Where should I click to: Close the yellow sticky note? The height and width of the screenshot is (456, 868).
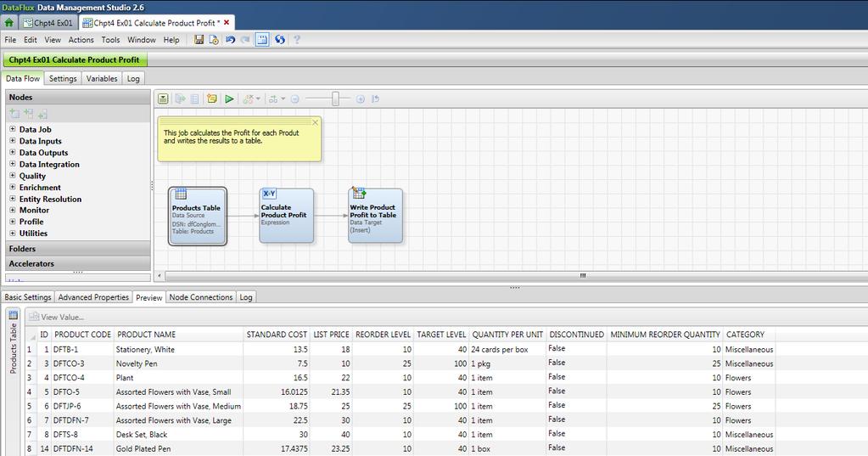coord(315,122)
